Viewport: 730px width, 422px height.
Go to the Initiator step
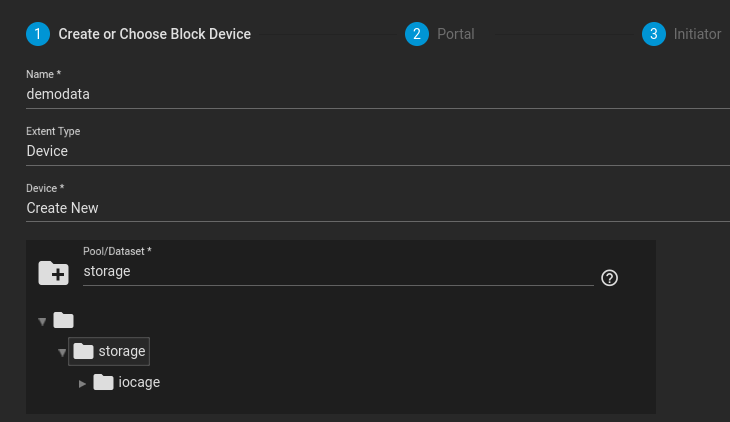click(x=697, y=34)
